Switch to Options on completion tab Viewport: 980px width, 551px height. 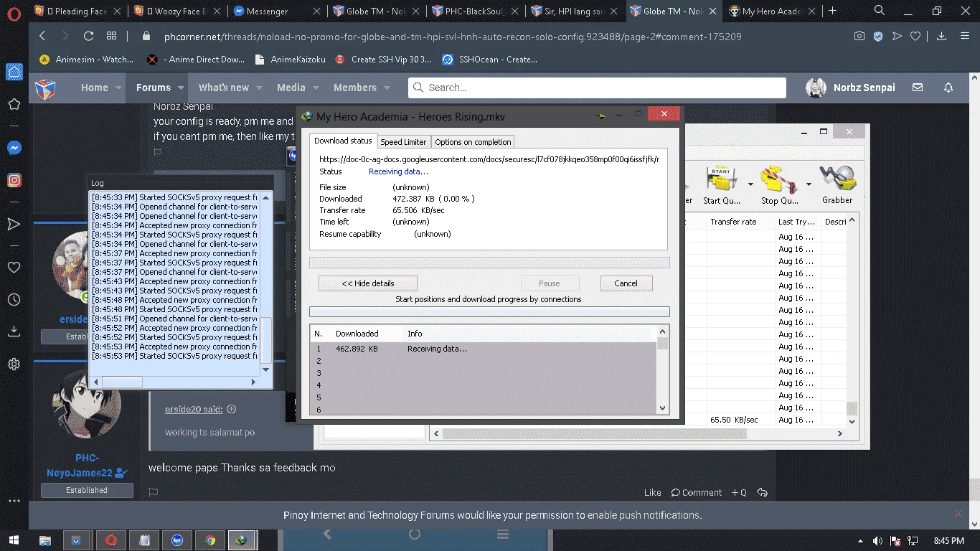pyautogui.click(x=473, y=142)
